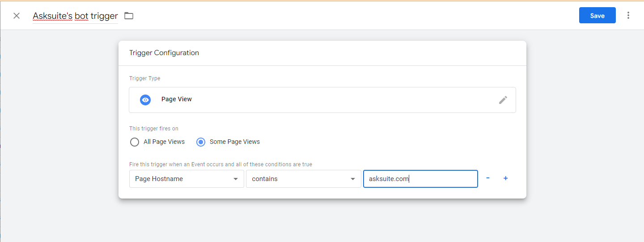Open the Page Hostname variable dropdown
Viewport: 644px width, 242px height.
[186, 179]
